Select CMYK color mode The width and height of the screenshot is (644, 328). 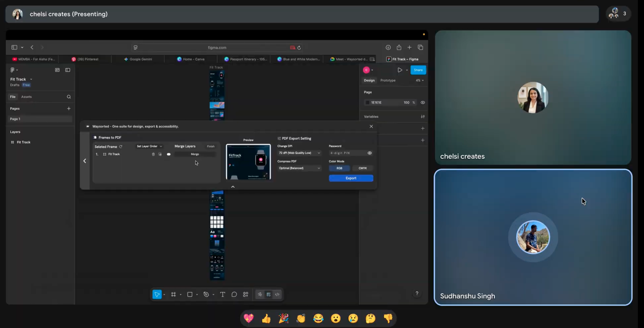(363, 168)
